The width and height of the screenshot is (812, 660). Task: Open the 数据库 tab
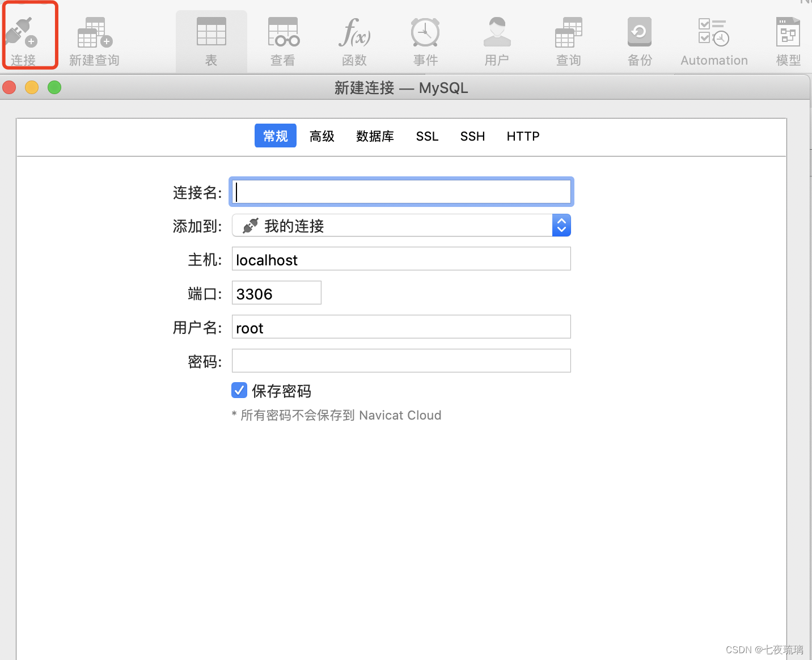(x=375, y=136)
